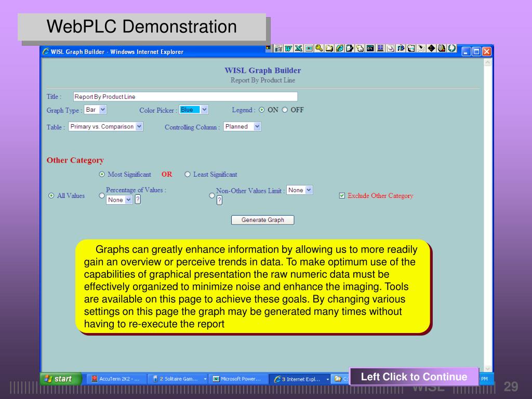Viewport: 532px width, 399px height.
Task: Open the Table dropdown showing Primary vs. Comparison
Action: (106, 127)
